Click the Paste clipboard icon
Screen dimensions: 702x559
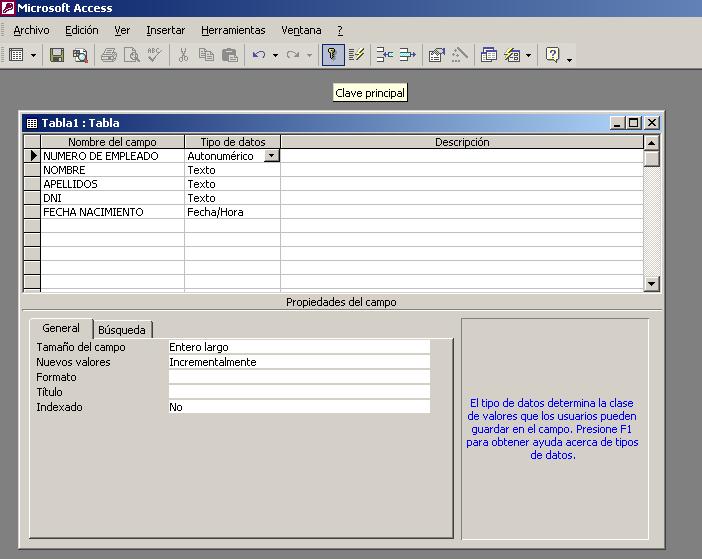click(x=230, y=55)
